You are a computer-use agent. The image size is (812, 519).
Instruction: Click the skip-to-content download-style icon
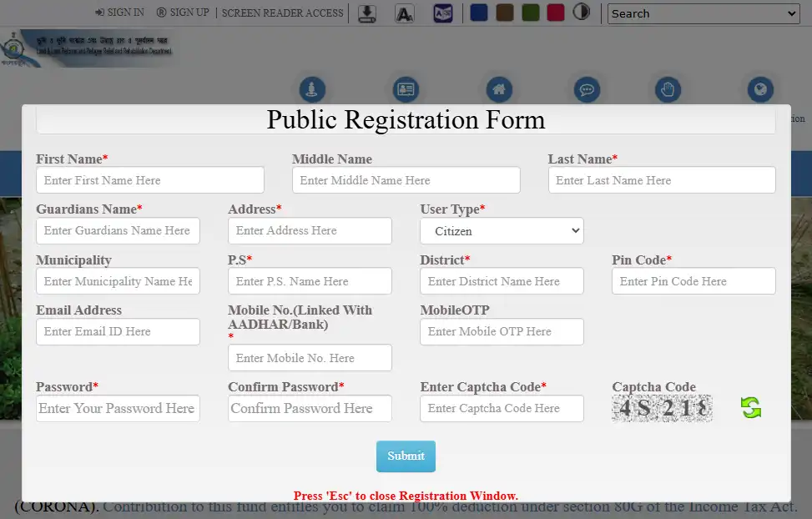pyautogui.click(x=366, y=13)
